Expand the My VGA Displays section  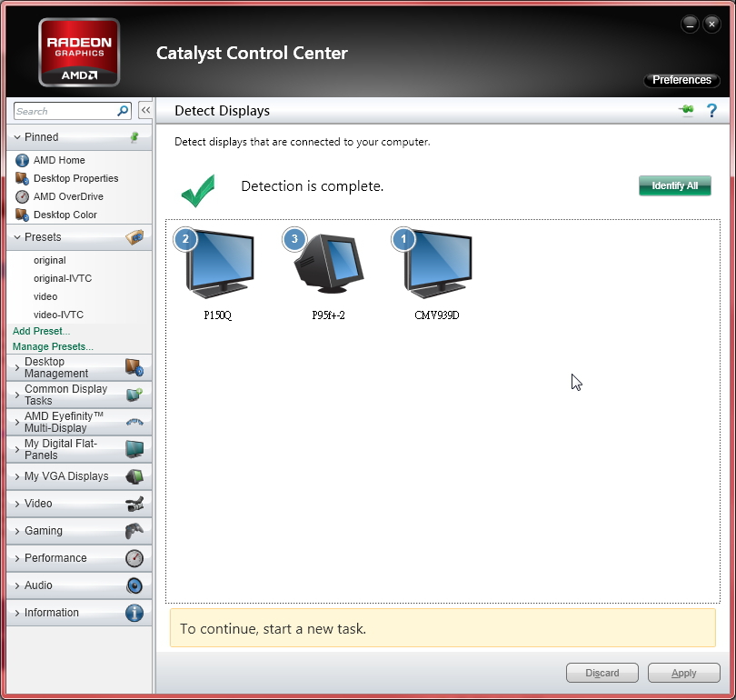tap(17, 476)
